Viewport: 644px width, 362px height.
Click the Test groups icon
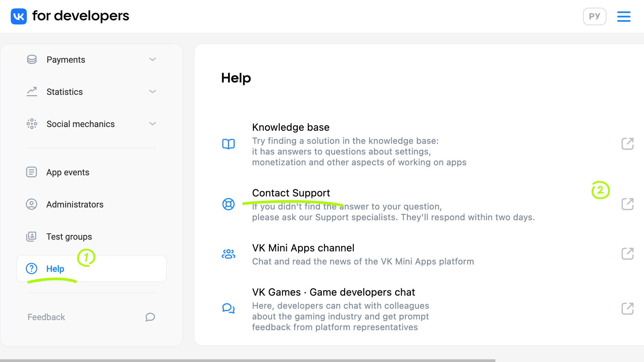click(x=32, y=236)
